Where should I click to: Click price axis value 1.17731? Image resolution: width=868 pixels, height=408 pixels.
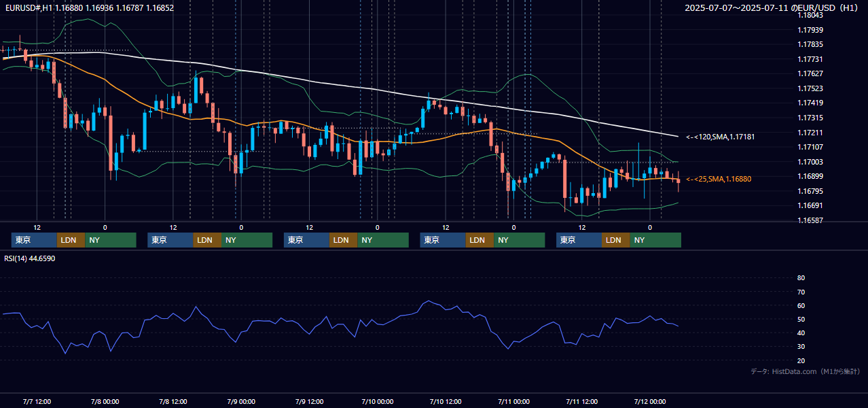click(x=810, y=59)
